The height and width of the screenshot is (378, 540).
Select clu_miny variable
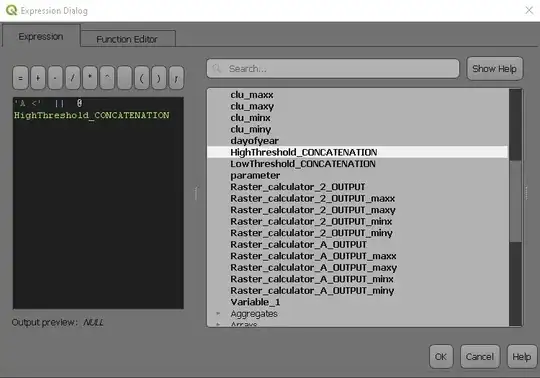click(251, 129)
